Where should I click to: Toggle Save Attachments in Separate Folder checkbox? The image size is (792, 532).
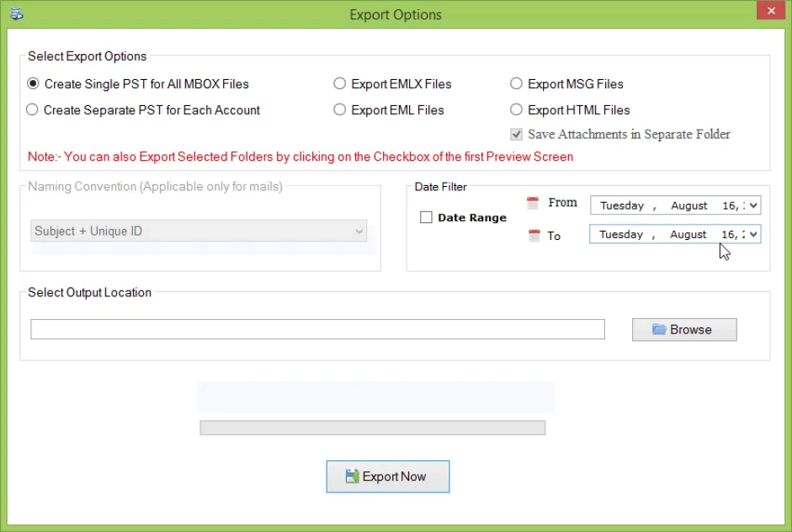point(516,135)
